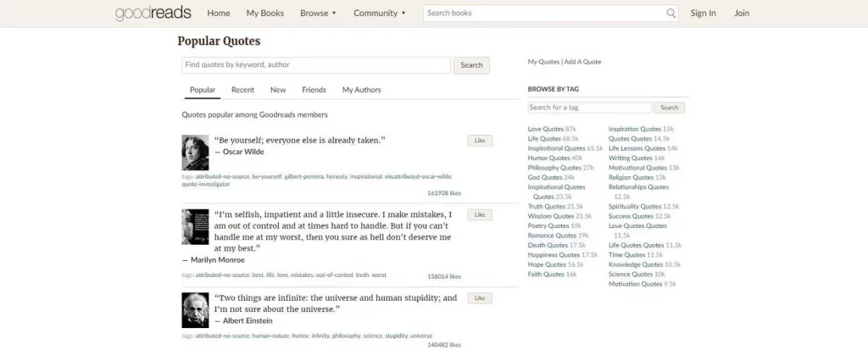
Task: Browse Spirituality Quotes tag
Action: point(635,207)
